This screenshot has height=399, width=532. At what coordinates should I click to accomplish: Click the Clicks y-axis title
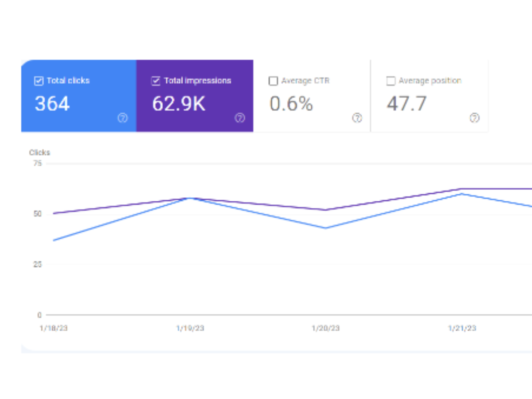click(39, 153)
